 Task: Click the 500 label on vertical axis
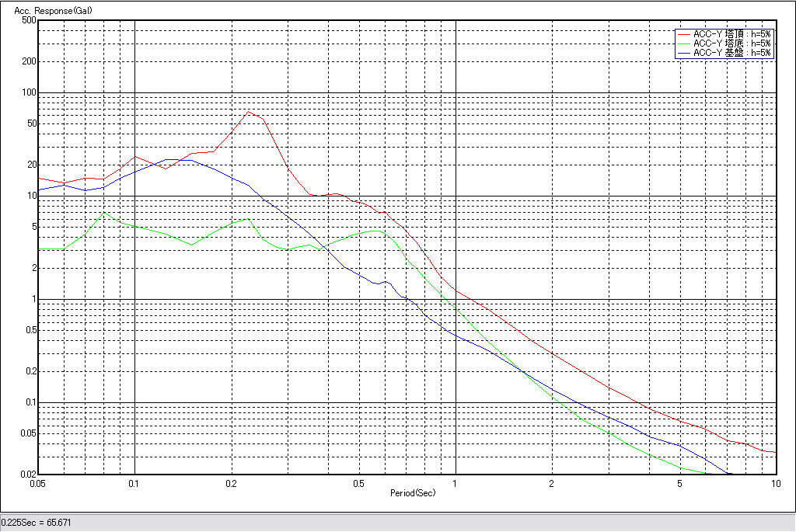coord(30,20)
